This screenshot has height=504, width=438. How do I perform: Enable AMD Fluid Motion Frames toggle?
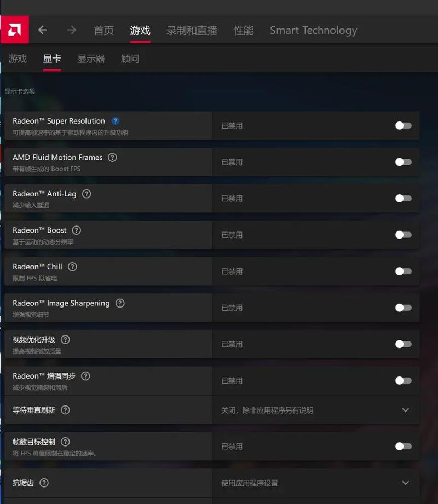click(x=404, y=162)
